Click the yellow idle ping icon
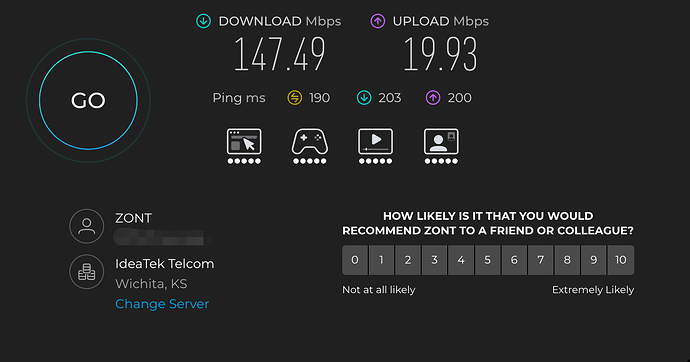The width and height of the screenshot is (690, 362). (x=295, y=98)
